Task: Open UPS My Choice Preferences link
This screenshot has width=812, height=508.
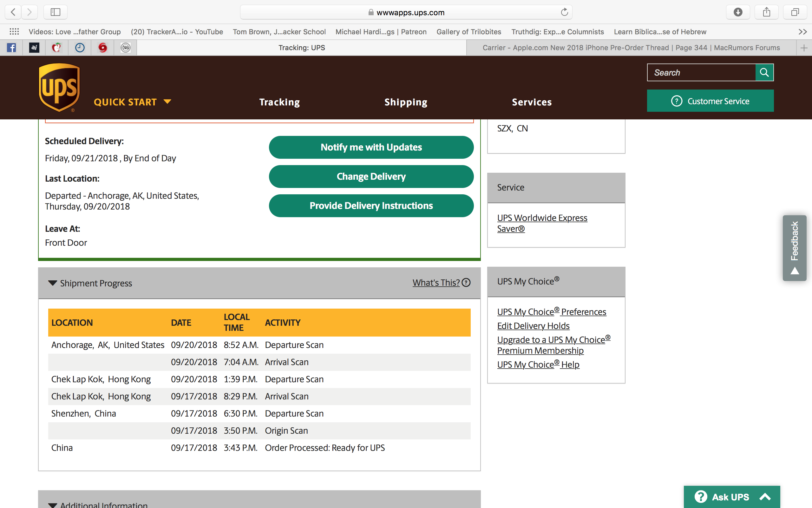Action: [x=552, y=311]
